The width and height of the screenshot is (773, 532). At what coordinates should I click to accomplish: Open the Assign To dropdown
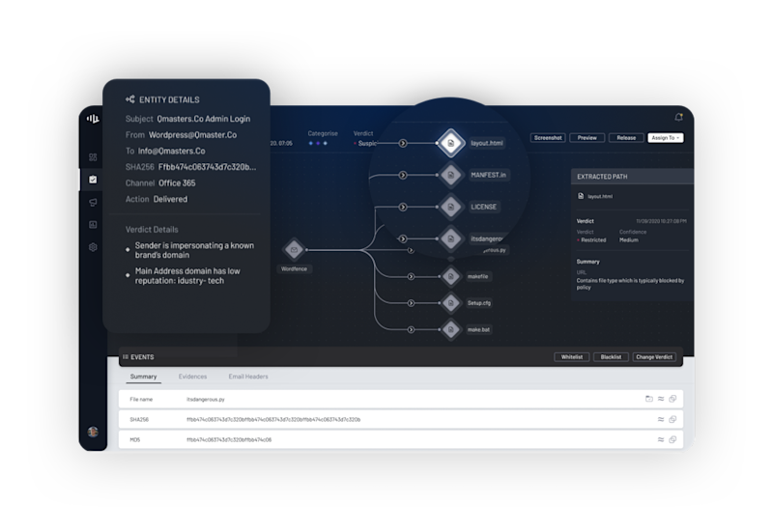(x=665, y=138)
